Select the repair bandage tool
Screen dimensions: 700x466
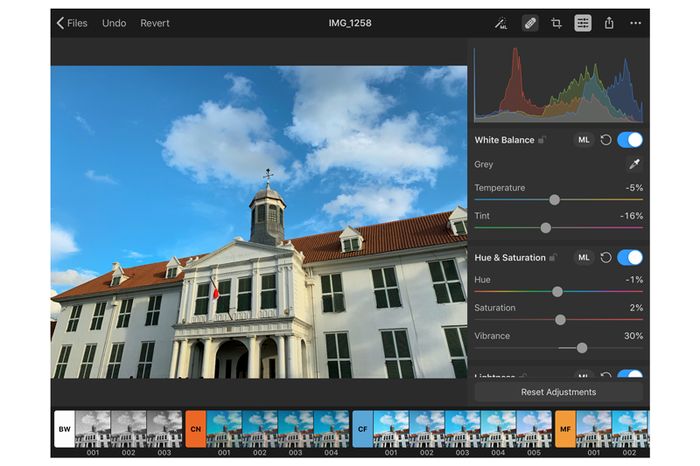[530, 23]
